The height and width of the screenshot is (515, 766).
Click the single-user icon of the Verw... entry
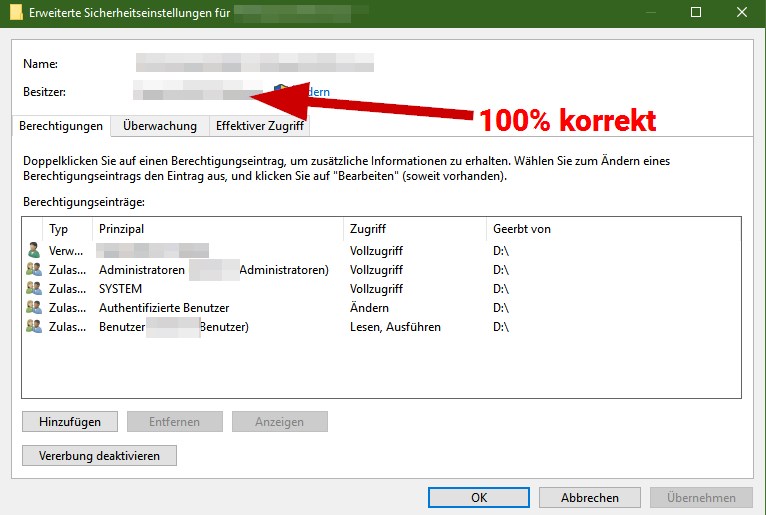tap(34, 250)
